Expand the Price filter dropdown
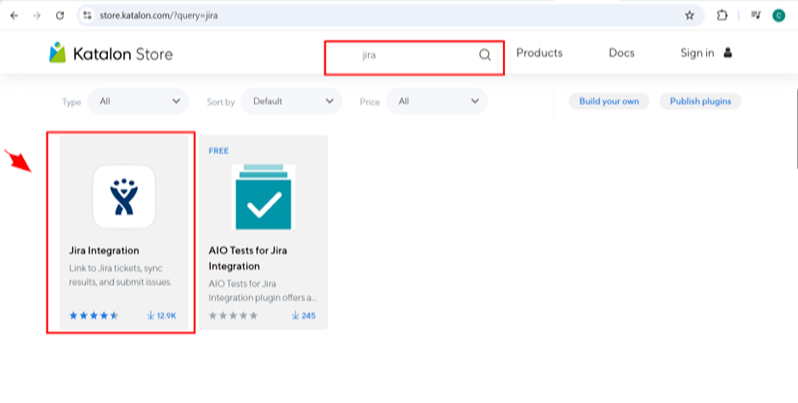Image resolution: width=798 pixels, height=403 pixels. pyautogui.click(x=437, y=101)
